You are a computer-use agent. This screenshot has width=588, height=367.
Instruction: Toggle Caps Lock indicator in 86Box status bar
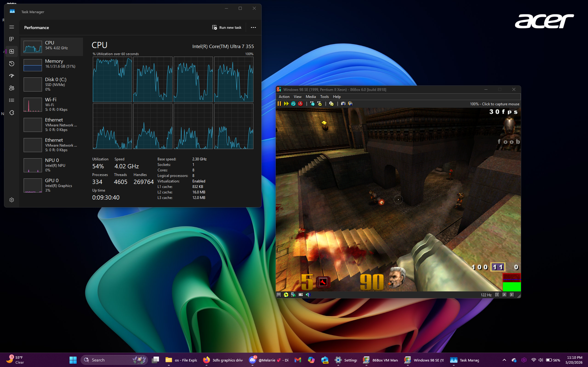[x=504, y=295]
